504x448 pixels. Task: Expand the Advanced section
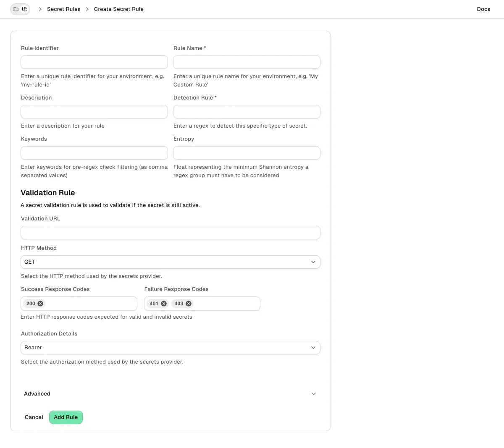pos(170,394)
